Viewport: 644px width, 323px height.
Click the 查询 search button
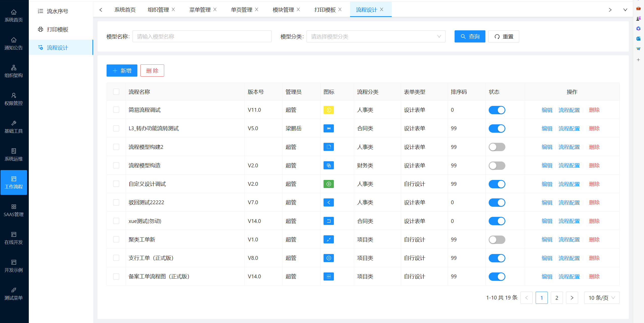pyautogui.click(x=470, y=36)
